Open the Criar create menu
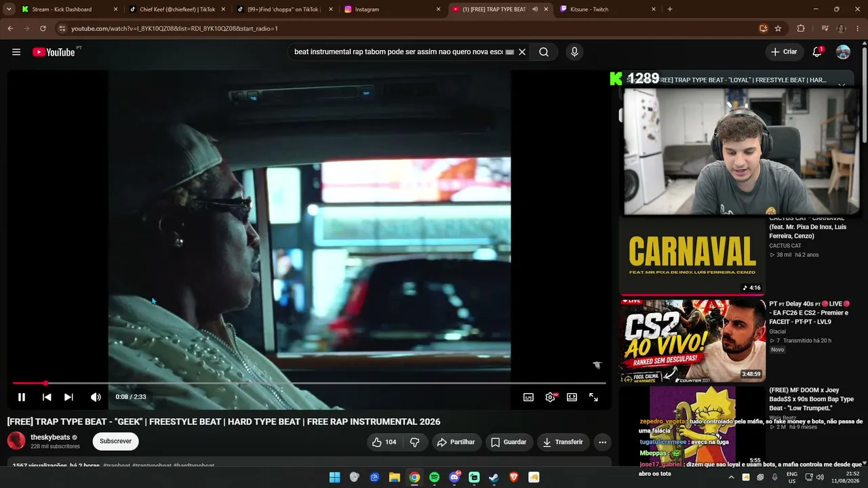Image resolution: width=868 pixels, height=488 pixels. (x=784, y=52)
